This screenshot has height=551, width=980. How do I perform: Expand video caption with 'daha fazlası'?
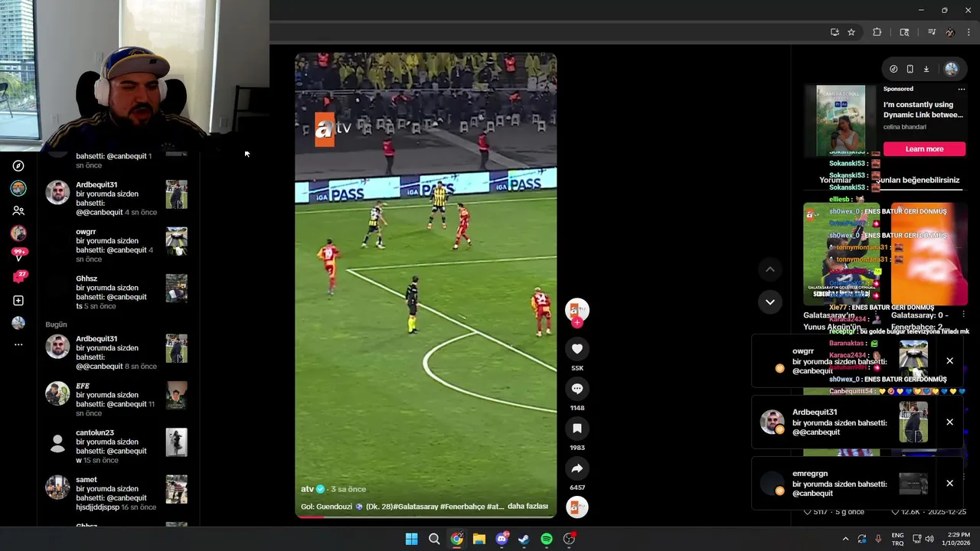[x=528, y=507]
